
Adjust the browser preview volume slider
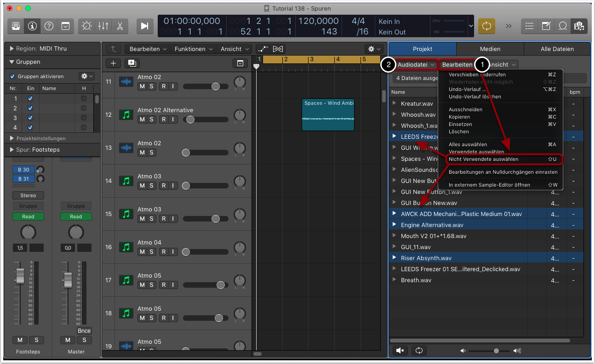pyautogui.click(x=496, y=351)
